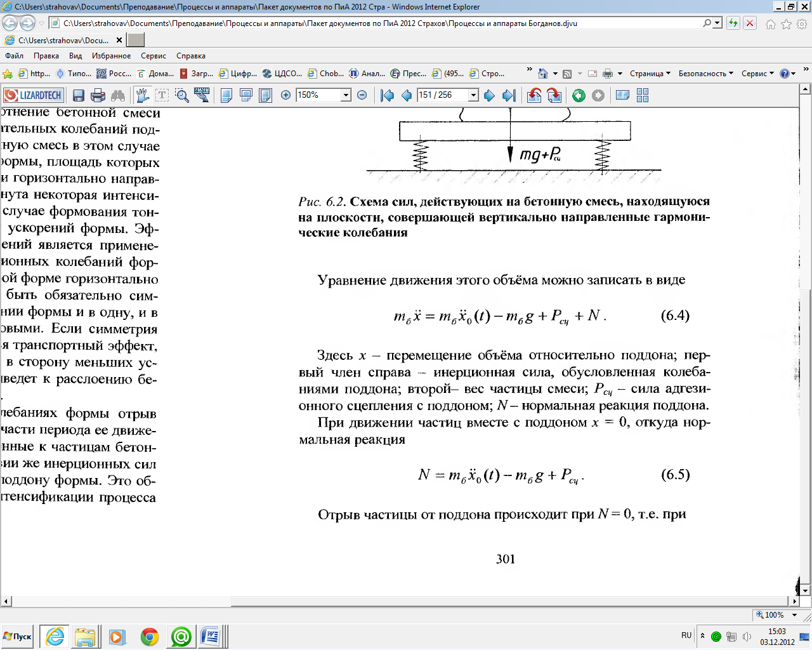This screenshot has height=650, width=812.
Task: Show page thumbnails grid view
Action: tap(643, 95)
